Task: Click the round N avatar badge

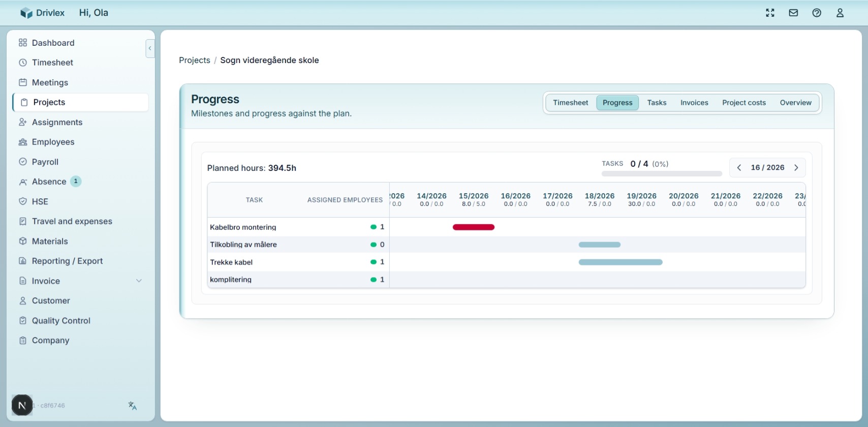Action: (22, 405)
